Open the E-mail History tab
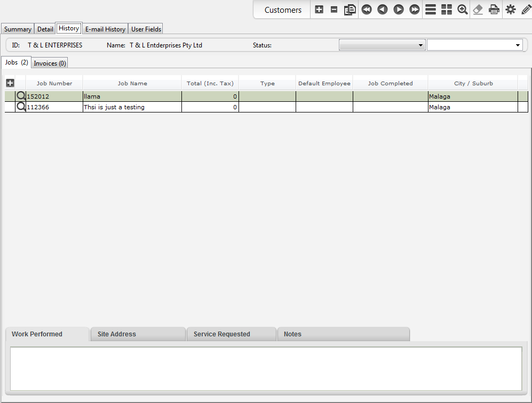The image size is (532, 403). point(106,29)
